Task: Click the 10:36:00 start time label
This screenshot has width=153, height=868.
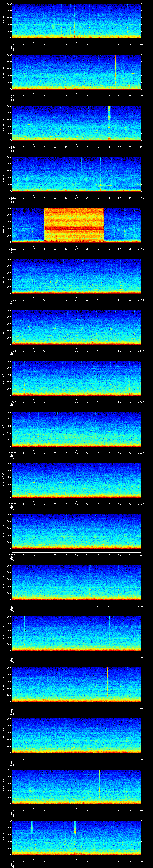Action: click(12, 402)
